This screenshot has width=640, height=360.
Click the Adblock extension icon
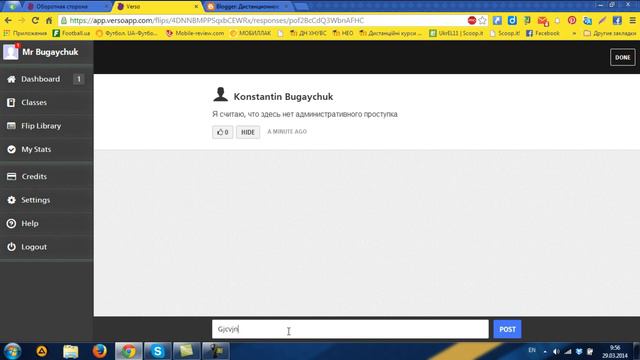472,20
